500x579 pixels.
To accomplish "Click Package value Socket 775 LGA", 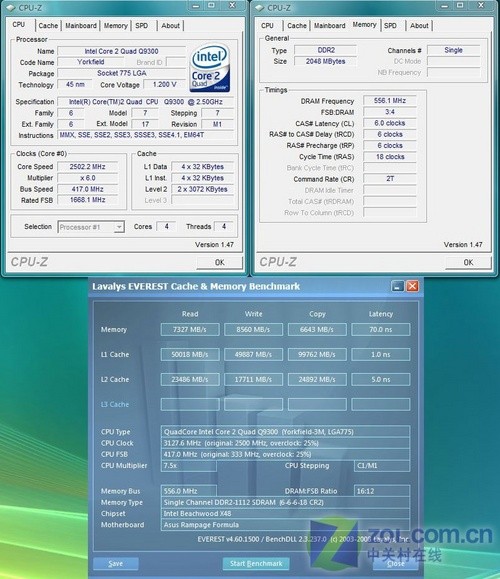I will click(121, 73).
